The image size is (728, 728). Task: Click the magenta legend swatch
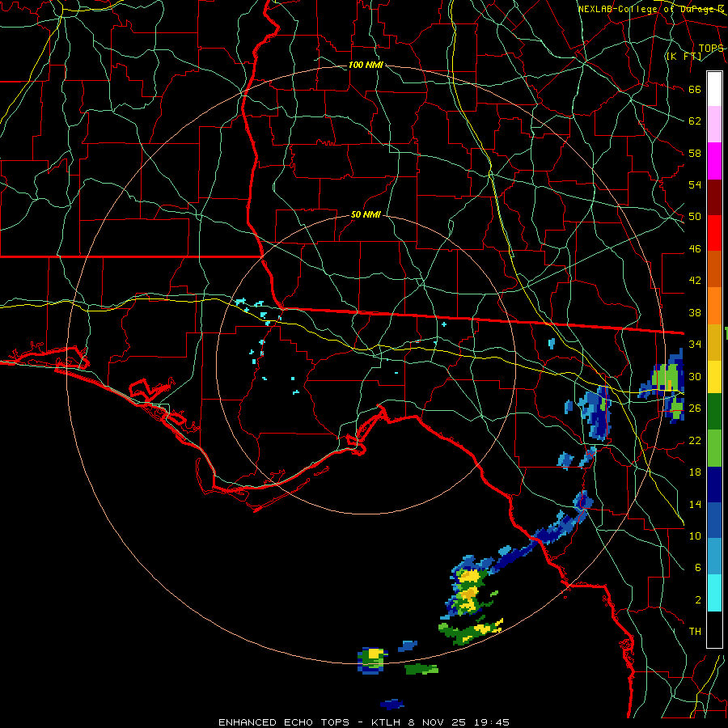[714, 161]
